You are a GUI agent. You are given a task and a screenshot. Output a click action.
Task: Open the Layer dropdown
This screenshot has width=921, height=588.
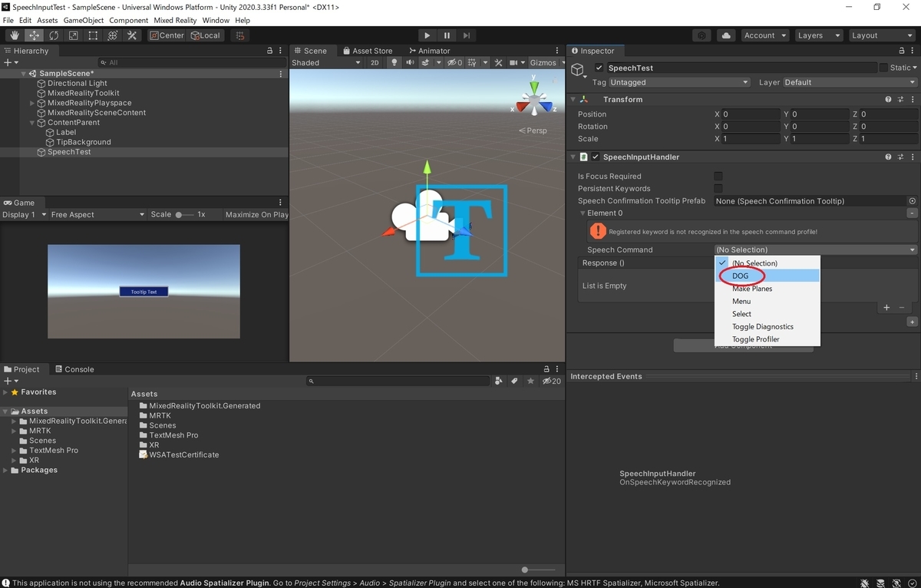850,82
